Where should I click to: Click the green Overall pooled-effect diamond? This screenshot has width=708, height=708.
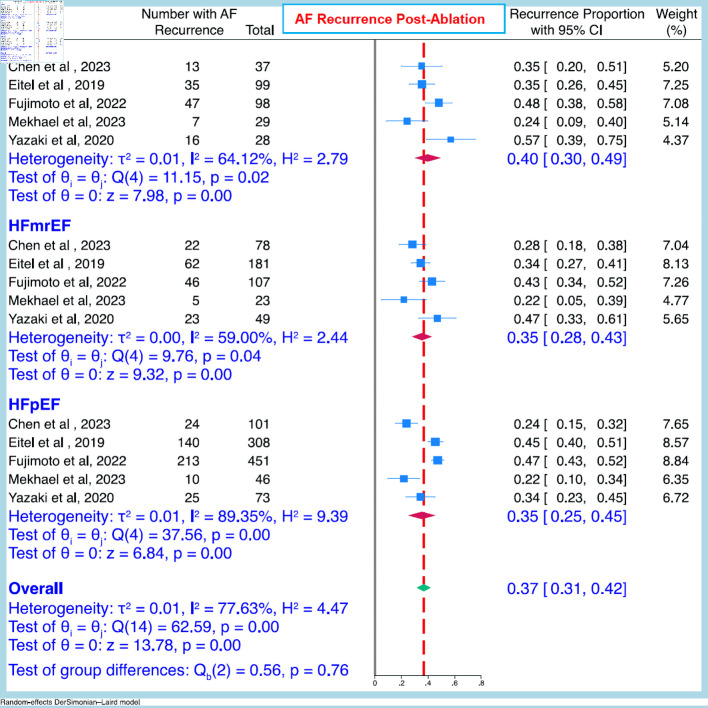tap(423, 587)
